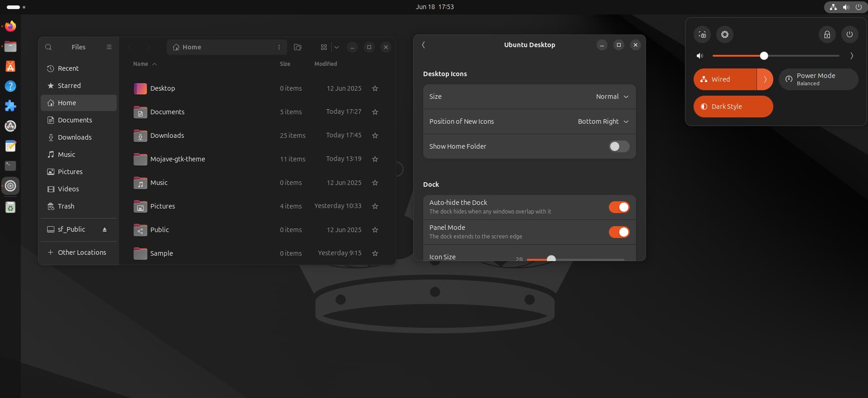
Task: Select the Sample folder row
Action: point(256,253)
